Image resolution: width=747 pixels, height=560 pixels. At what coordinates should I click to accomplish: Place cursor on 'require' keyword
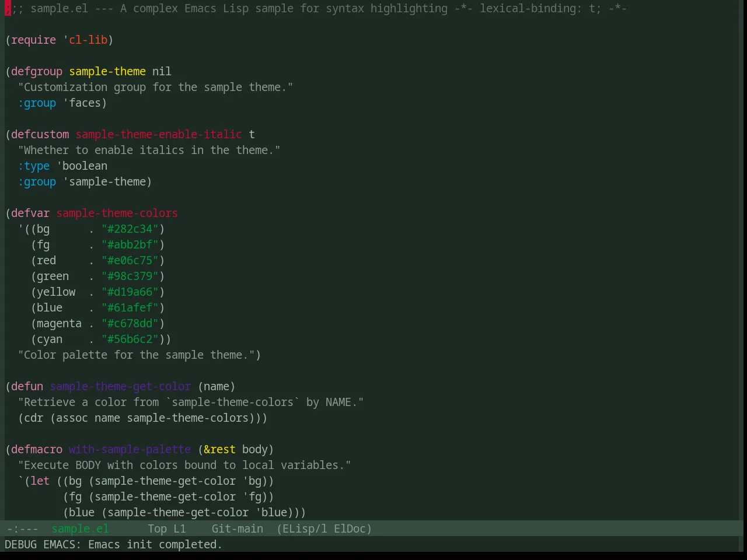point(34,40)
